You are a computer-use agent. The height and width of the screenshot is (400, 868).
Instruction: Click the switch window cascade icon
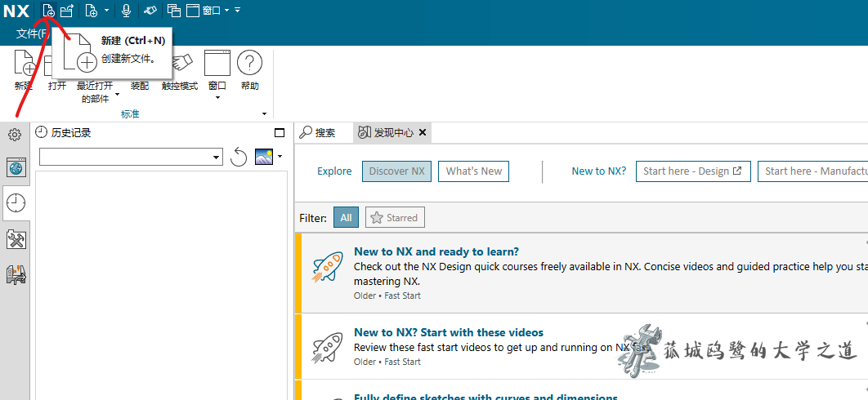click(x=174, y=10)
